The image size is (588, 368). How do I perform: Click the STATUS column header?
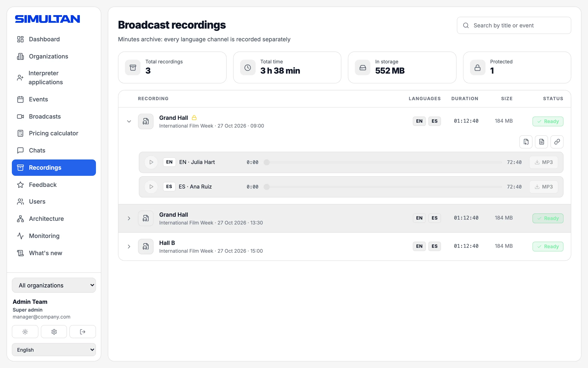pos(553,99)
